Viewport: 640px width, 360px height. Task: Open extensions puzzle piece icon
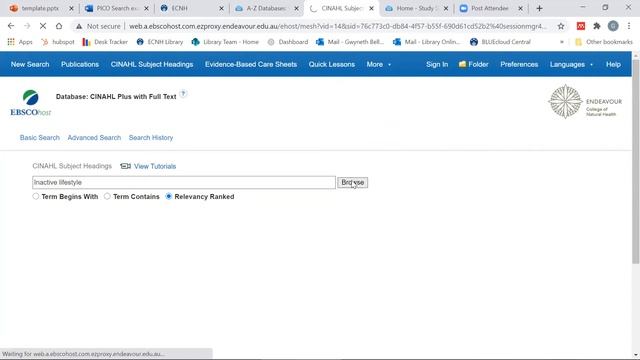tap(597, 26)
